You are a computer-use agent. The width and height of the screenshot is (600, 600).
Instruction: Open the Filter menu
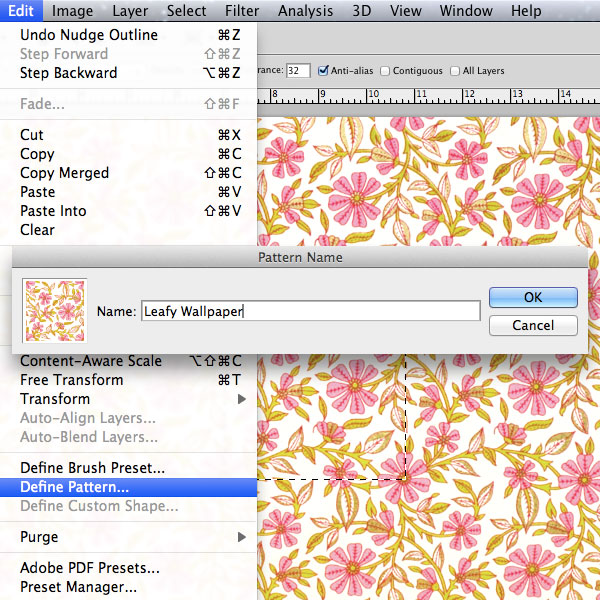[242, 11]
